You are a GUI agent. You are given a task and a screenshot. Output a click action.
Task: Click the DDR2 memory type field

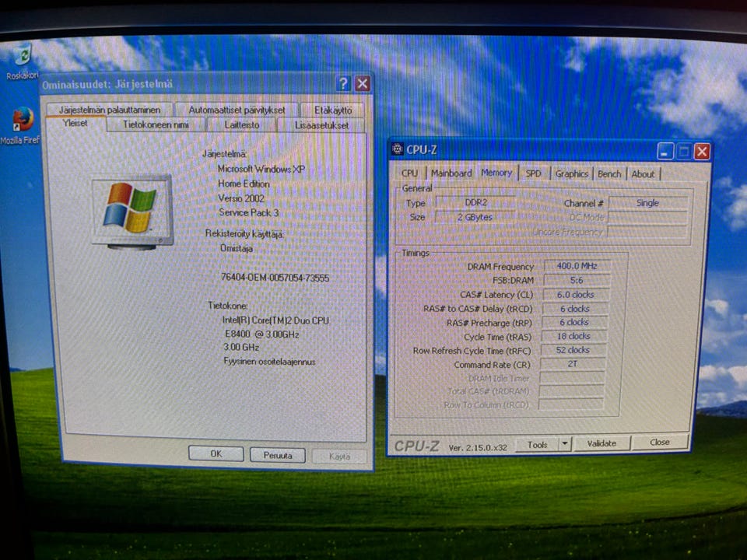tap(475, 202)
